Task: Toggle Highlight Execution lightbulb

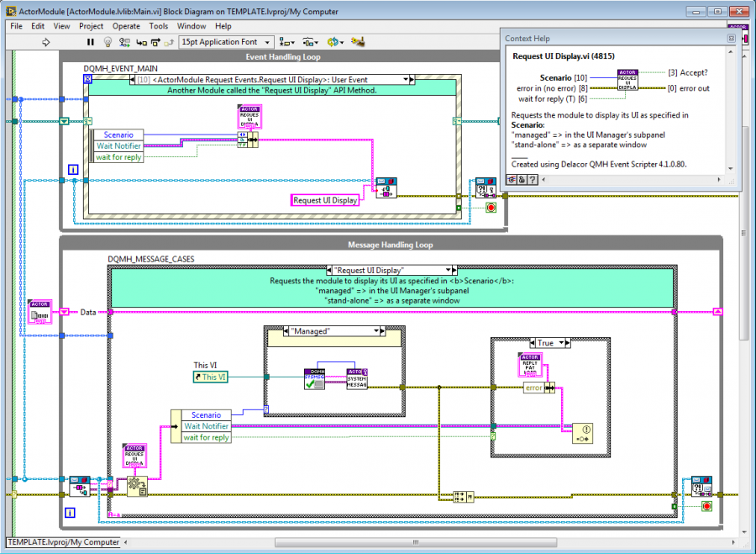Action: click(108, 43)
